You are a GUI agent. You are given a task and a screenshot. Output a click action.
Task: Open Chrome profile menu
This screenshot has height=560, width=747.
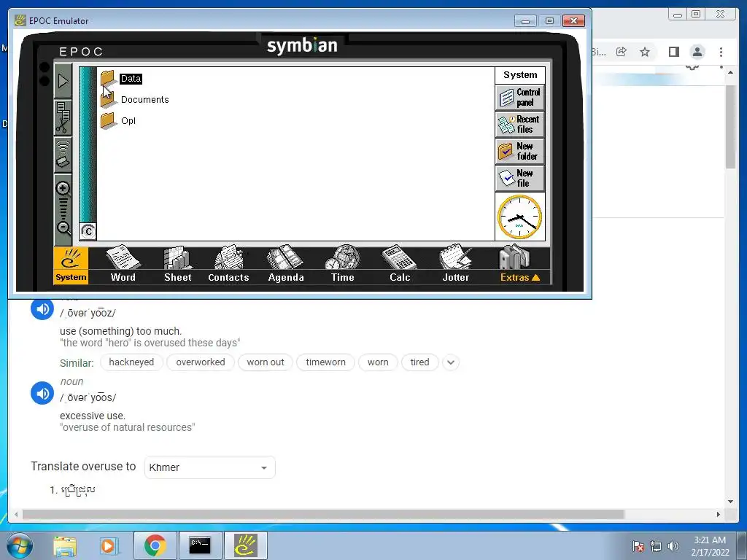click(697, 52)
